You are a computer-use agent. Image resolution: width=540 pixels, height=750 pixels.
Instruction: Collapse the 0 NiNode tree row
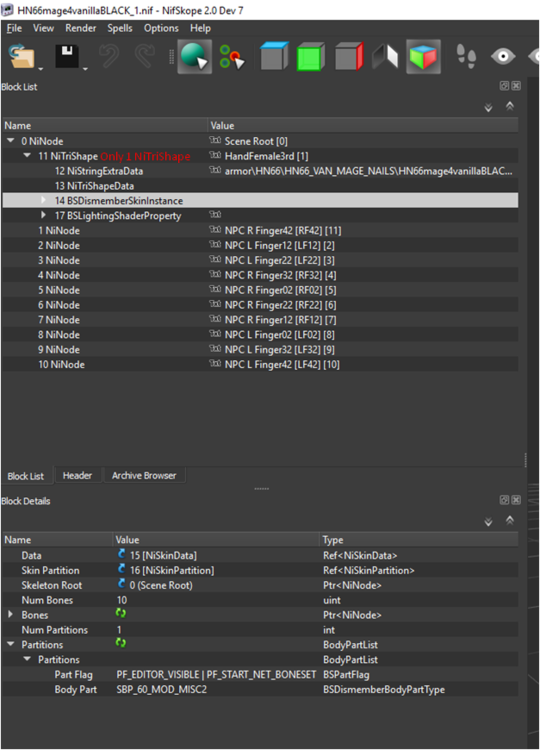pos(11,141)
